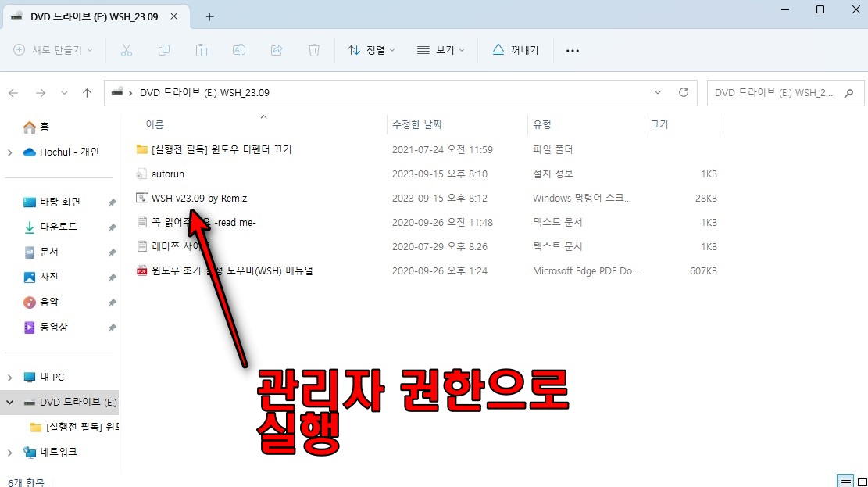868x487 pixels.
Task: Select 홈 in navigation pane
Action: coord(37,127)
